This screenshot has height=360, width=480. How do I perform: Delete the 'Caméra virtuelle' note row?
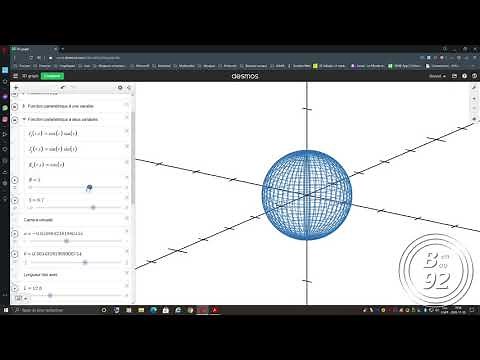[127, 218]
